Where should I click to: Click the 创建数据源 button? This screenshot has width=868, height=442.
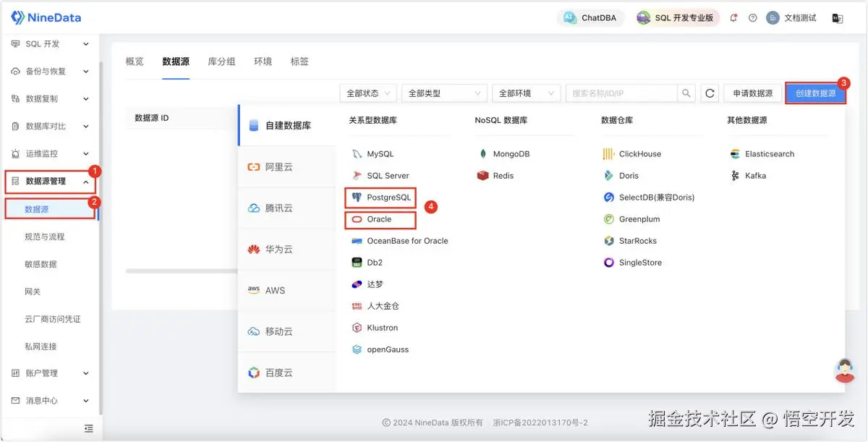(815, 93)
